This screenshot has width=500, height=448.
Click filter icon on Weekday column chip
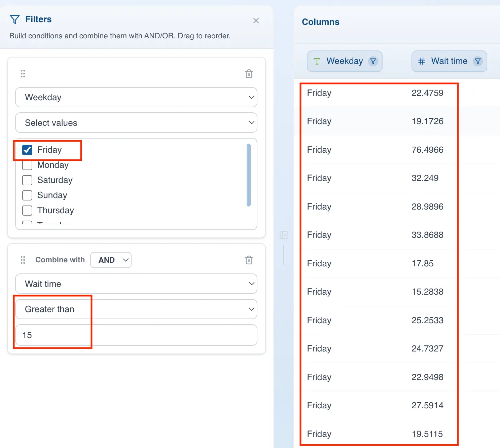click(373, 61)
